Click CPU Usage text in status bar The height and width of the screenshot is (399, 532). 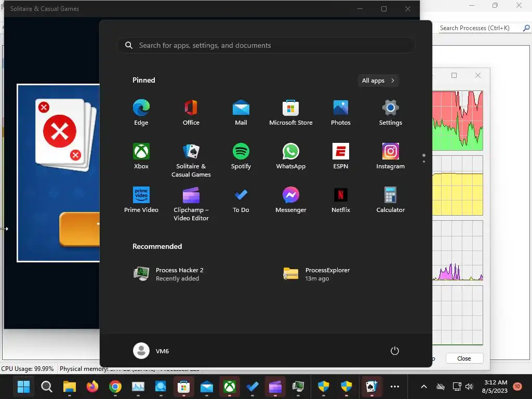click(28, 369)
